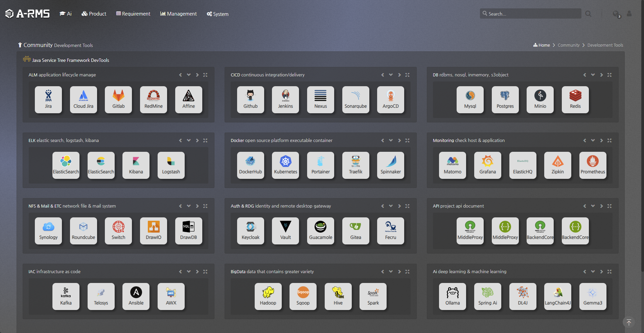Open the Management menu
Image resolution: width=644 pixels, height=333 pixels.
tap(178, 14)
